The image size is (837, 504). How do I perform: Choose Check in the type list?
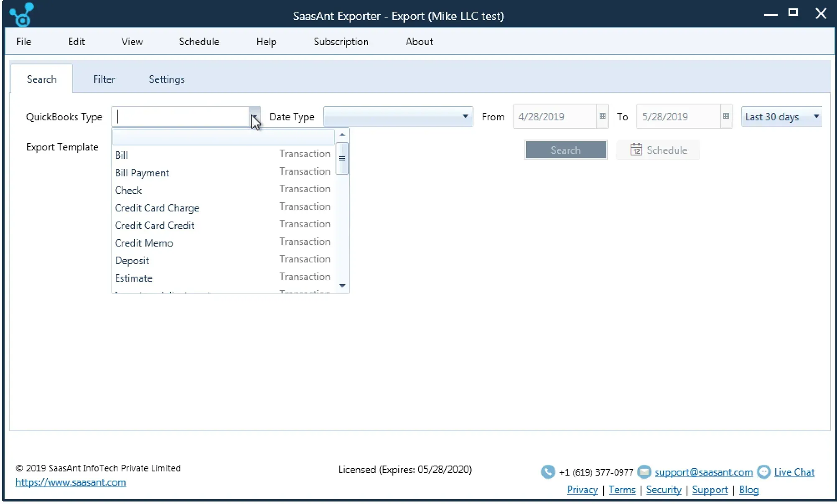click(224, 190)
